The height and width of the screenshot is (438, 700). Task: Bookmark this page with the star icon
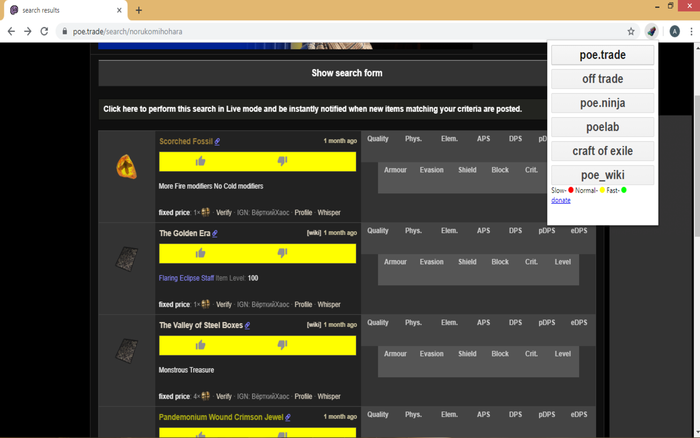coord(631,31)
